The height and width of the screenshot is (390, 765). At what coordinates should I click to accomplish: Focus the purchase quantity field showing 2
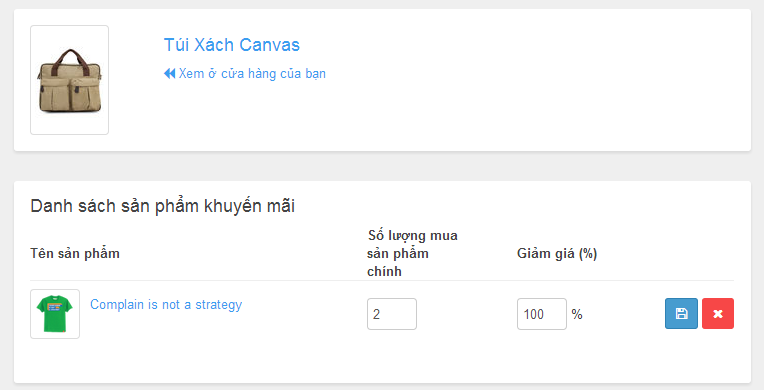click(392, 314)
